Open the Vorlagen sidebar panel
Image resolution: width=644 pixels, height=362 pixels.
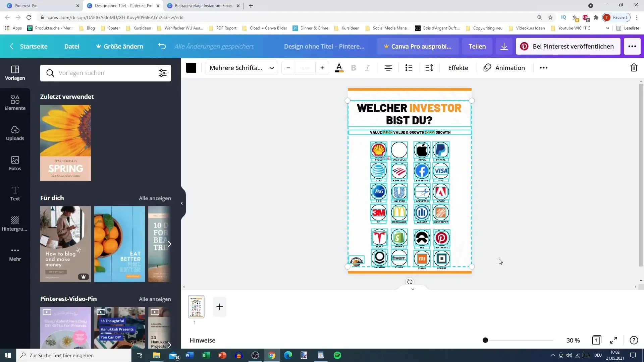[15, 73]
